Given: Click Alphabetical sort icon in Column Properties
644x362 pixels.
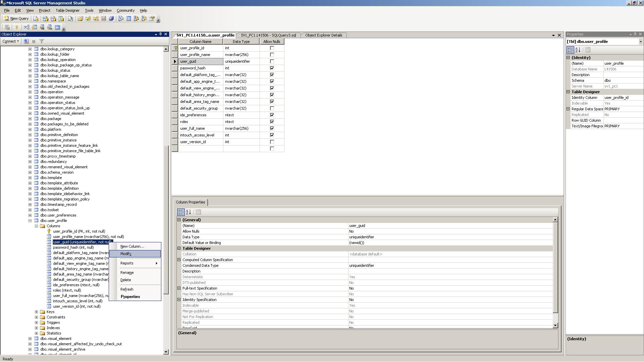Looking at the screenshot, I should (x=189, y=212).
